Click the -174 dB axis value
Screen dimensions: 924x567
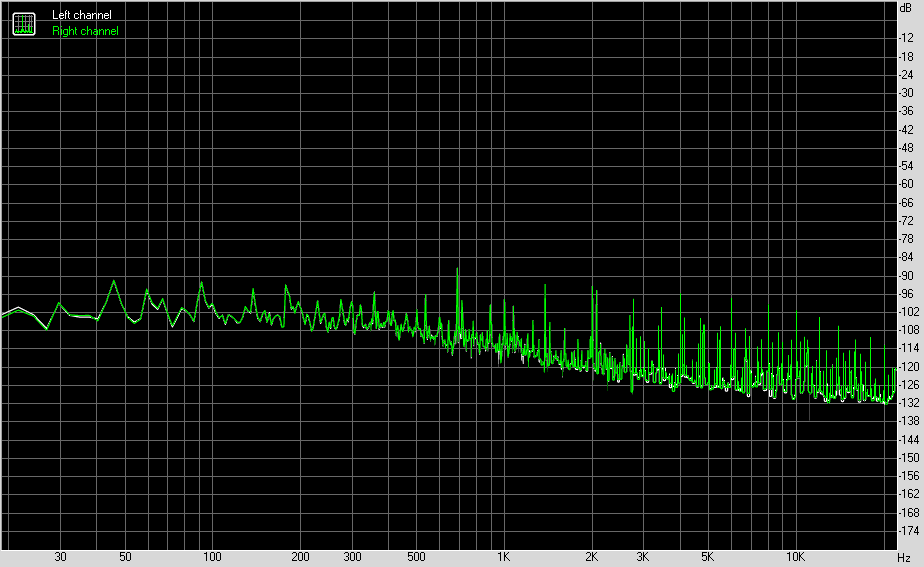[908, 531]
